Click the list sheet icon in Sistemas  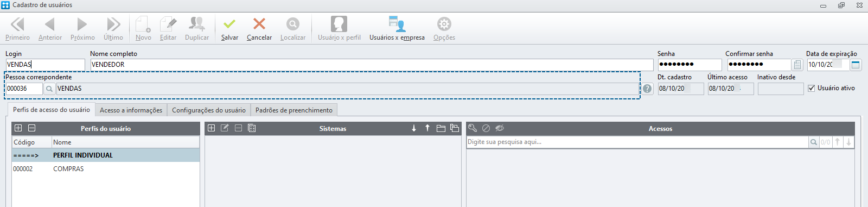tap(252, 128)
